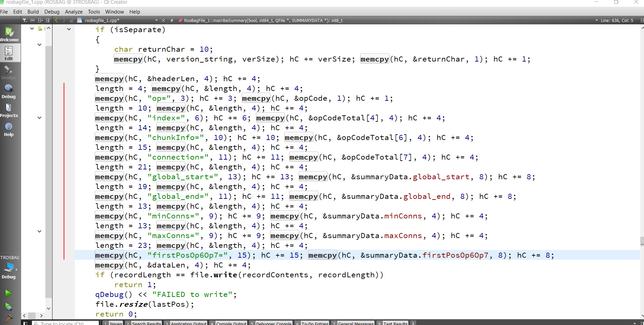Click the filter tree icon above the sidebar
644x325 pixels.
pyautogui.click(x=24, y=20)
